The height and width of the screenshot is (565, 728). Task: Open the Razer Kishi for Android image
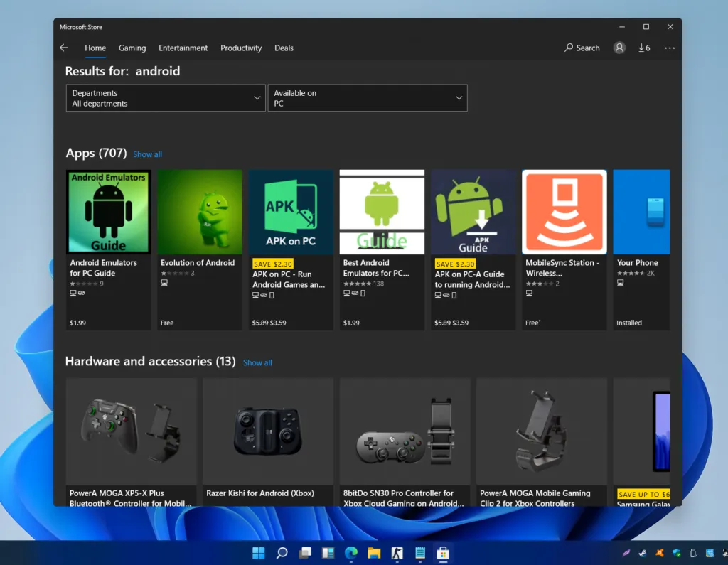point(268,431)
